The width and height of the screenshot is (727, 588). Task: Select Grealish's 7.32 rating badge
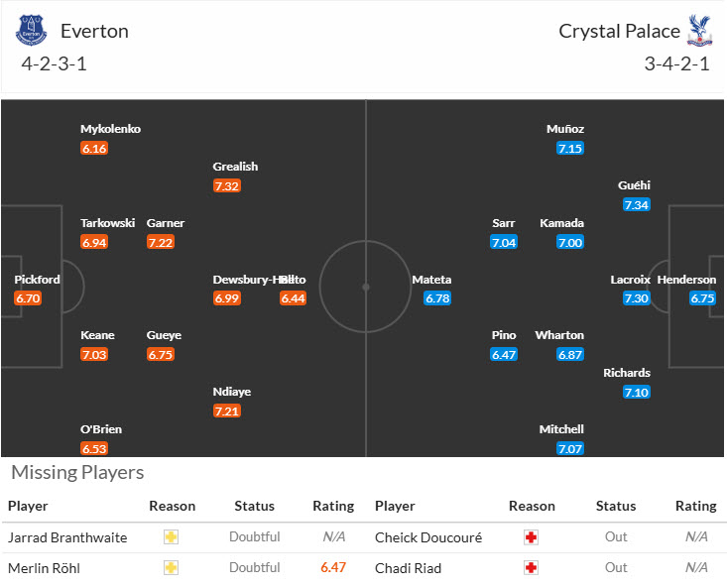click(227, 185)
